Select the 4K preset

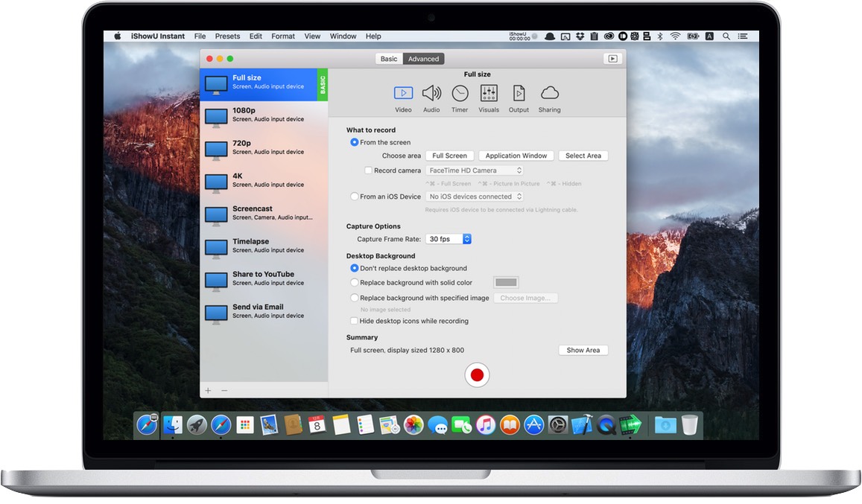264,182
